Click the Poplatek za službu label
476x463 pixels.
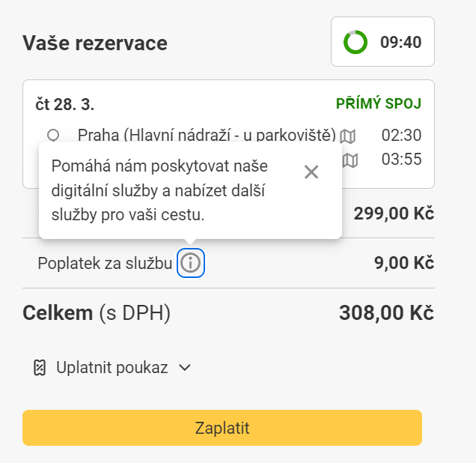tap(105, 263)
